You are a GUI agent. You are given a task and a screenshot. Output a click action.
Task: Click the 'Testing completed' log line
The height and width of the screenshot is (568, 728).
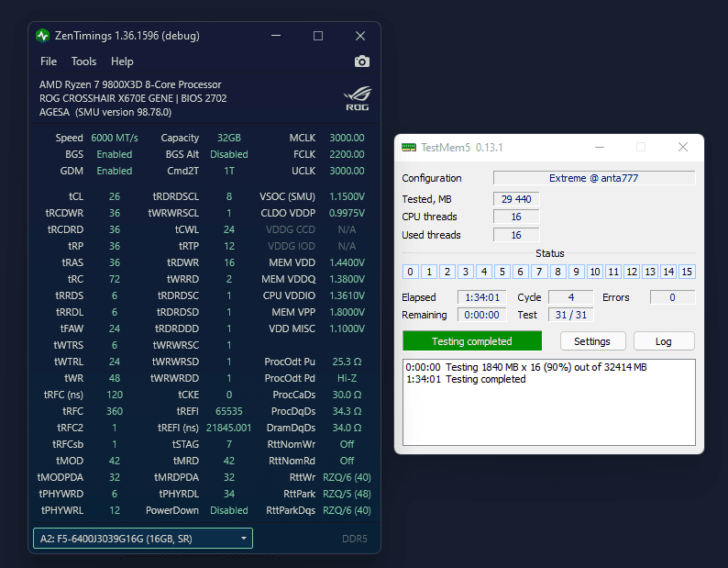coord(466,379)
